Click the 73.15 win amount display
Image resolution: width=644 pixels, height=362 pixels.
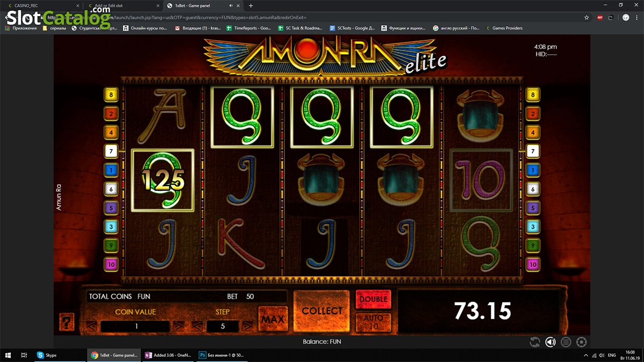482,311
